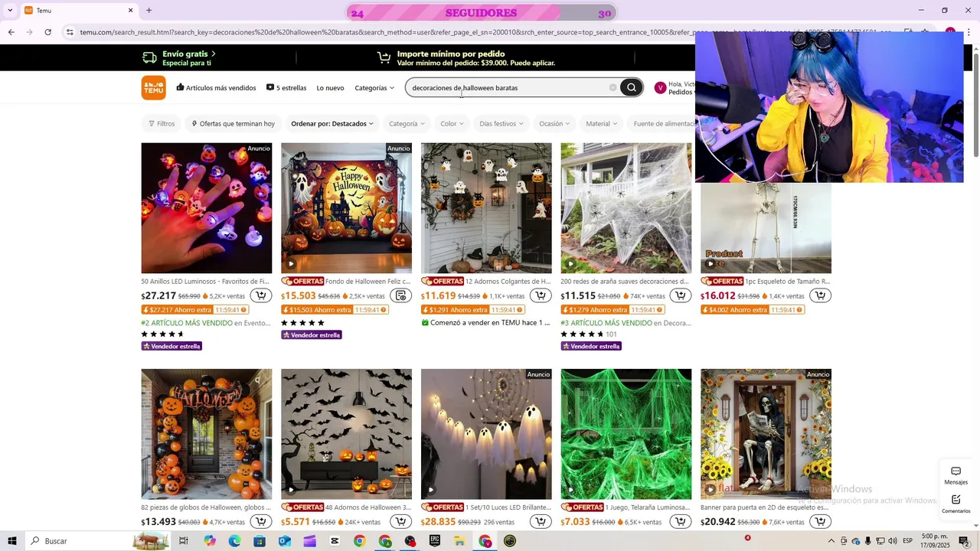Open the skeleton door banner product image
Image resolution: width=980 pixels, height=551 pixels.
[x=766, y=434]
